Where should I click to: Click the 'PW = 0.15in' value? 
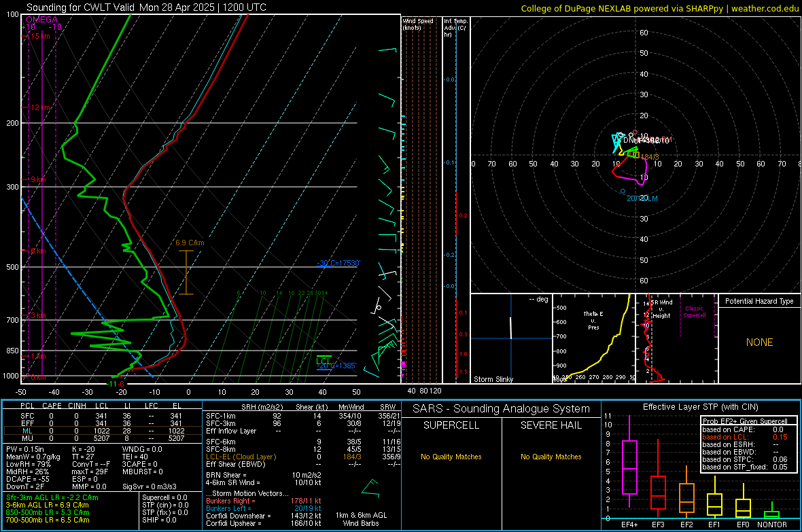pos(25,449)
